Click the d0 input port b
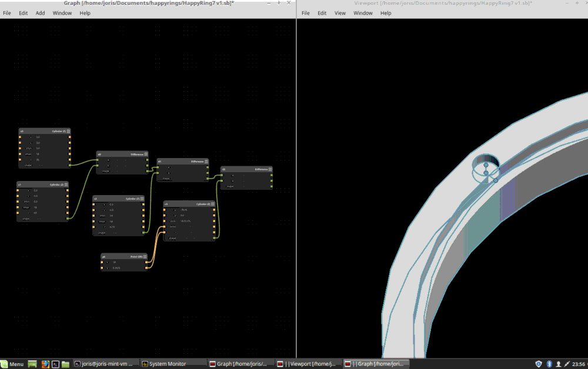 click(98, 165)
